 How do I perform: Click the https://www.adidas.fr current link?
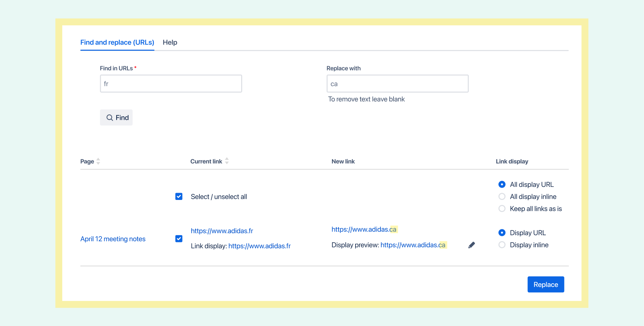[222, 231]
